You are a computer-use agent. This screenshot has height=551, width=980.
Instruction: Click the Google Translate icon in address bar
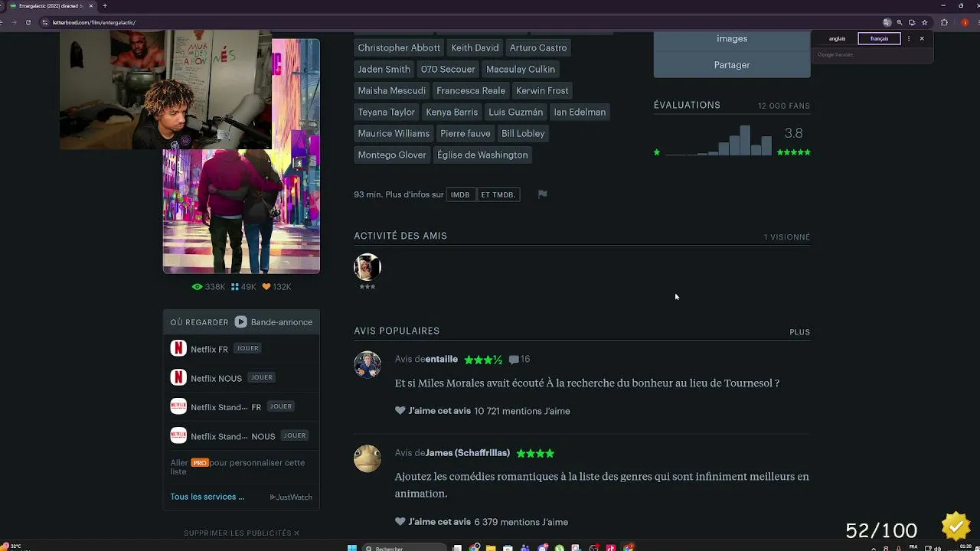click(x=887, y=22)
